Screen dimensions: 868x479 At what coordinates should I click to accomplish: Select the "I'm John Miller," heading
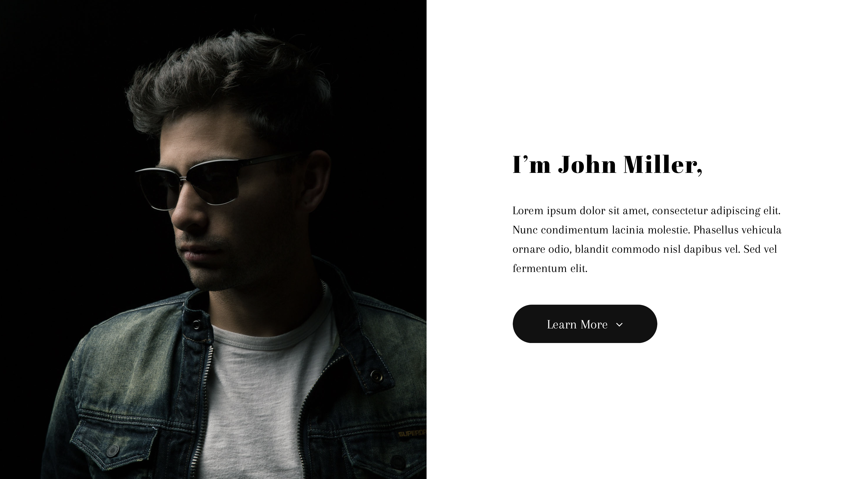pos(607,165)
